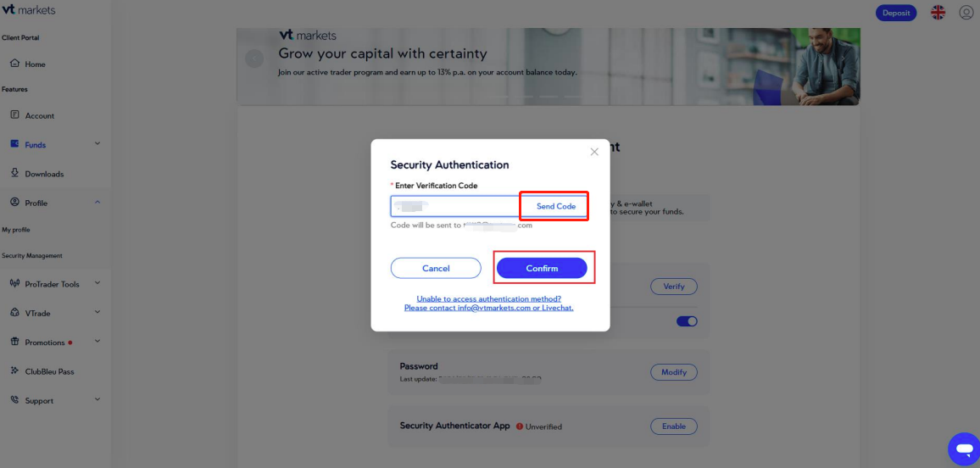Click the verification code input field
Image resolution: width=980 pixels, height=468 pixels.
click(455, 206)
